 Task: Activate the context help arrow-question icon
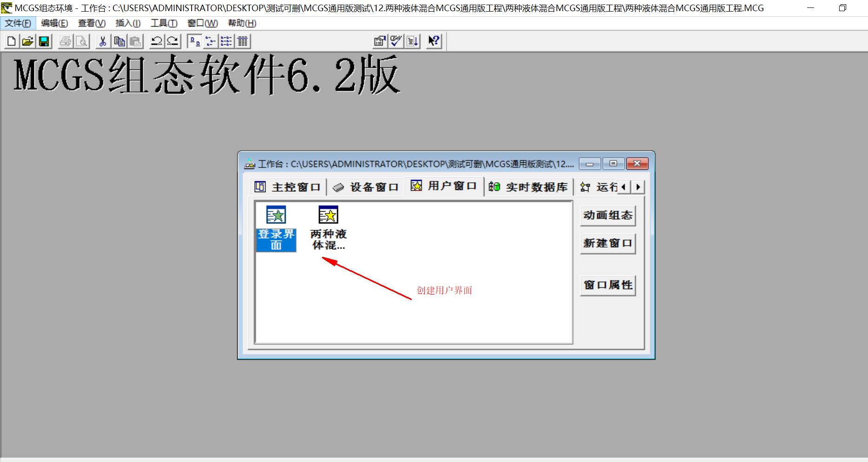click(433, 41)
